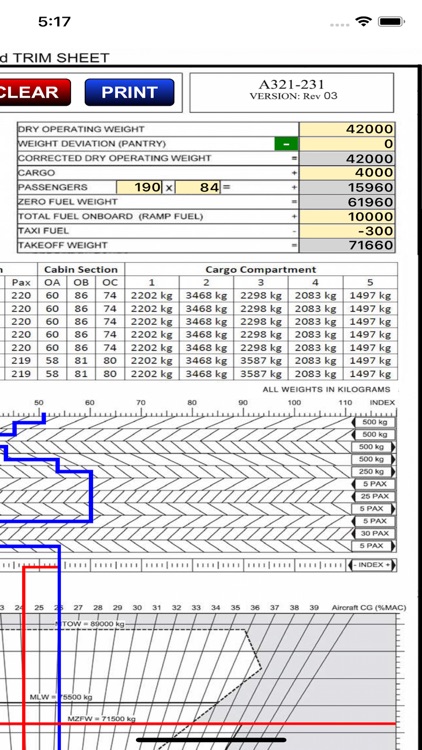422x750 pixels.
Task: Tap the - INDEX + scale label box
Action: click(372, 565)
